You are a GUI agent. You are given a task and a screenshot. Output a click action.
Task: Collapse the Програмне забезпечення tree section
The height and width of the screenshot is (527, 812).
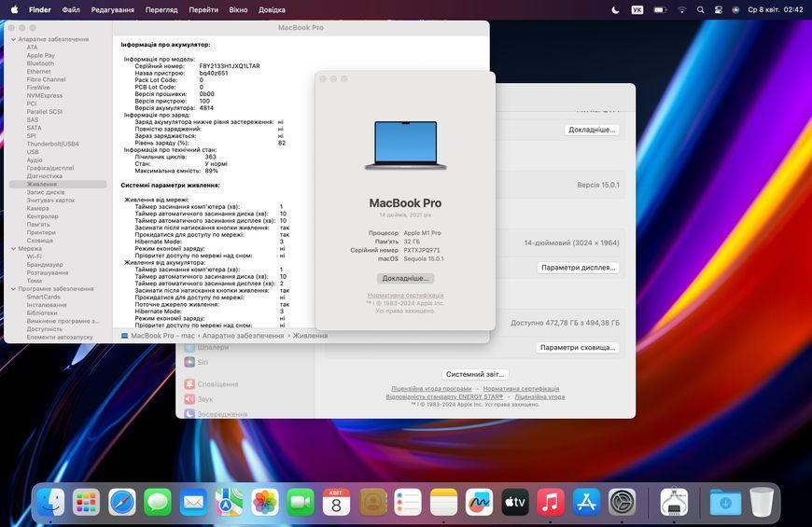pyautogui.click(x=13, y=289)
